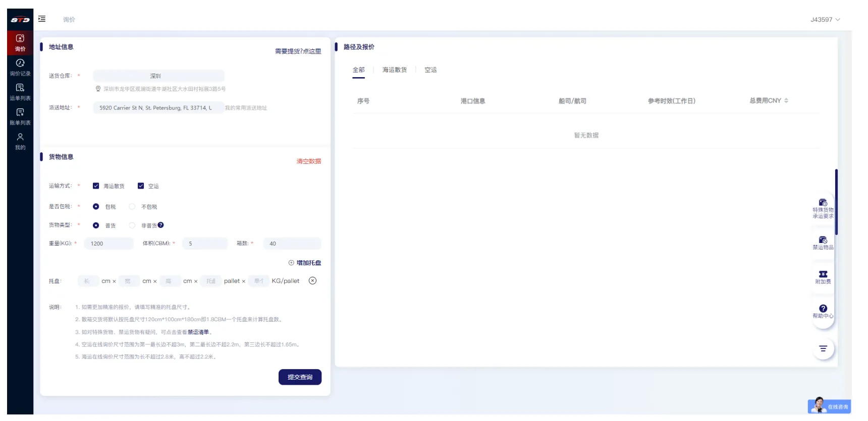Click the pallet 宽 width field
Viewport: 868px width, 421px height.
pos(129,281)
